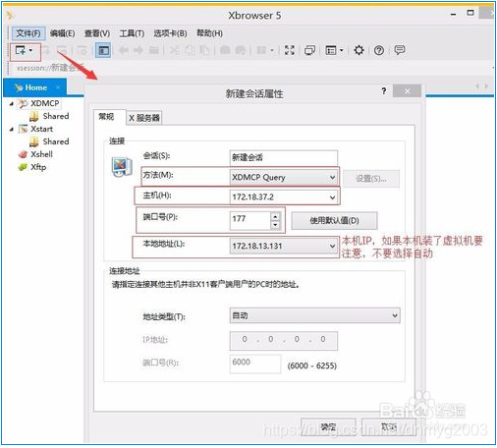Click the 设置(S)... button
The width and height of the screenshot is (497, 448).
[x=371, y=179]
